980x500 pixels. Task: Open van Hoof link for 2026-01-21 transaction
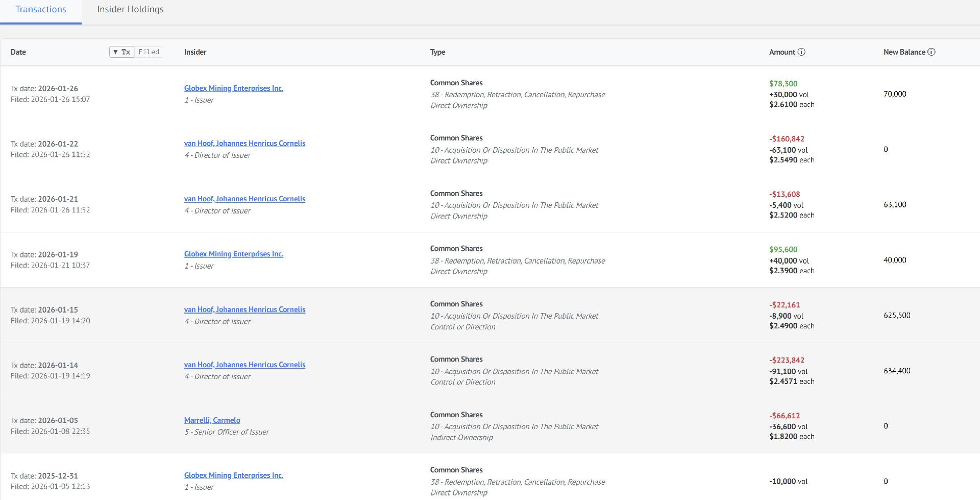point(244,199)
